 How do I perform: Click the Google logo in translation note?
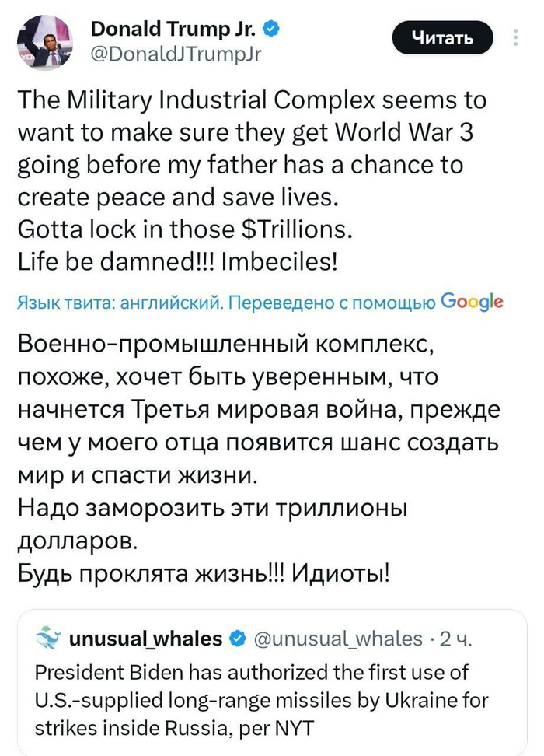click(472, 302)
